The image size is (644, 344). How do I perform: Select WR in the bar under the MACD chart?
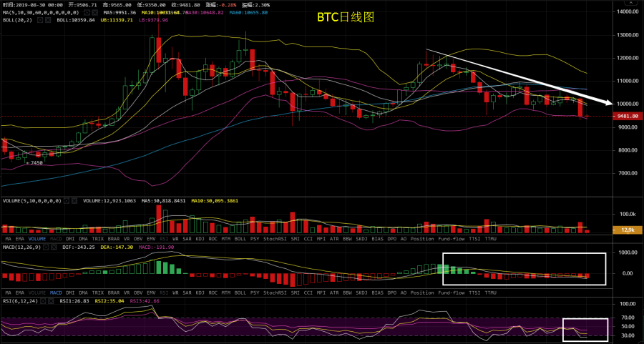click(x=175, y=293)
